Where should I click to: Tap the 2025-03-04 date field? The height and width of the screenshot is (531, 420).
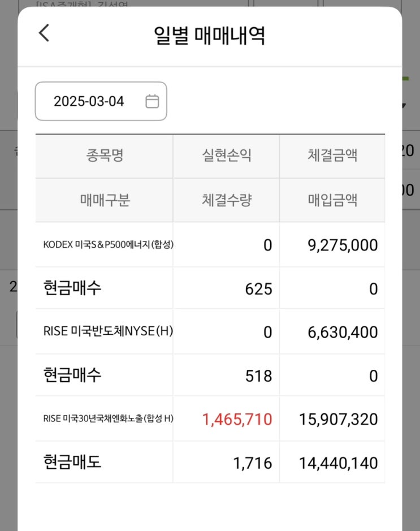(x=101, y=101)
